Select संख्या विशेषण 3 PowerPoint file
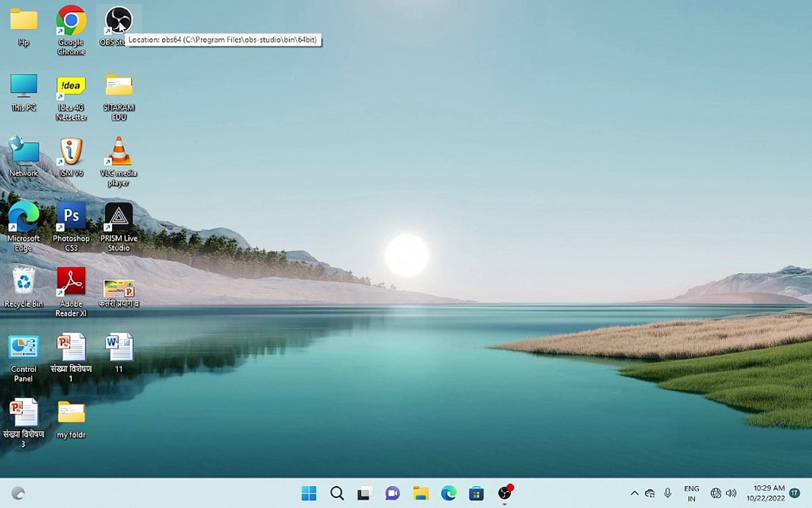 pos(24,413)
